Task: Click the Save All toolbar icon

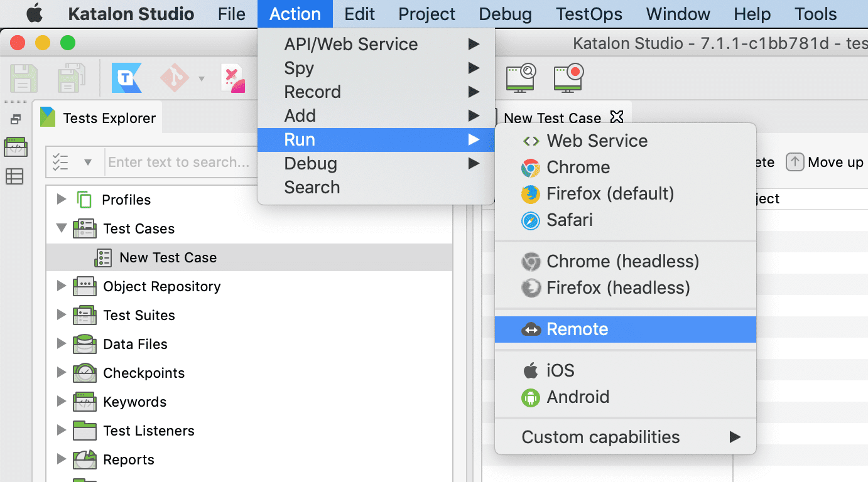Action: tap(71, 77)
